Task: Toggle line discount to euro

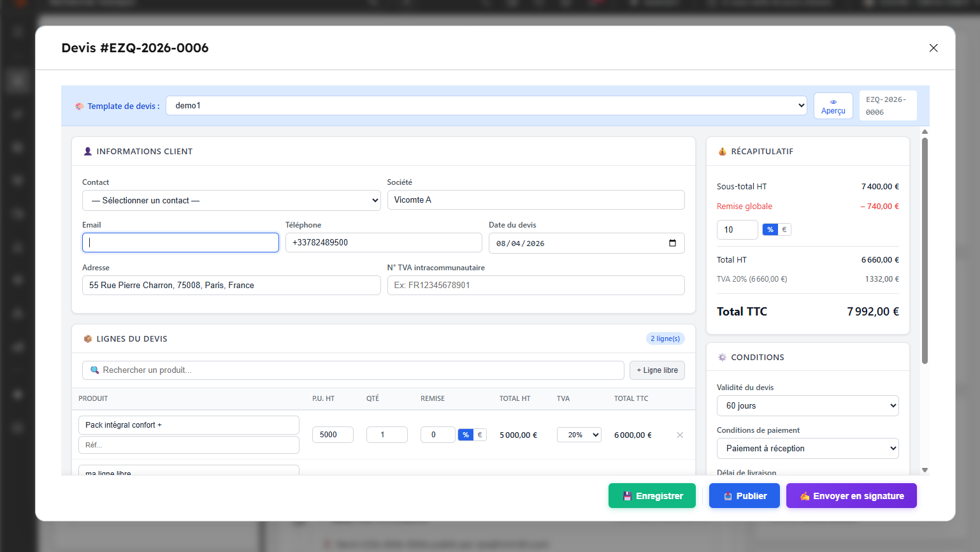Action: coord(480,435)
